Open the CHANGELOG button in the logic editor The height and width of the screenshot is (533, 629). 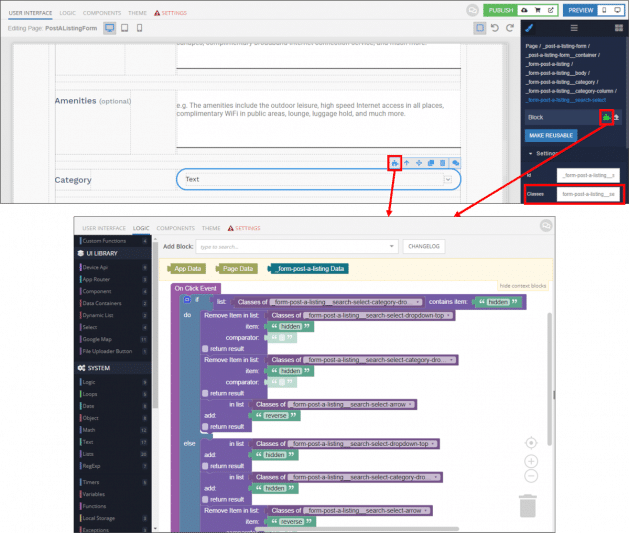[x=424, y=246]
